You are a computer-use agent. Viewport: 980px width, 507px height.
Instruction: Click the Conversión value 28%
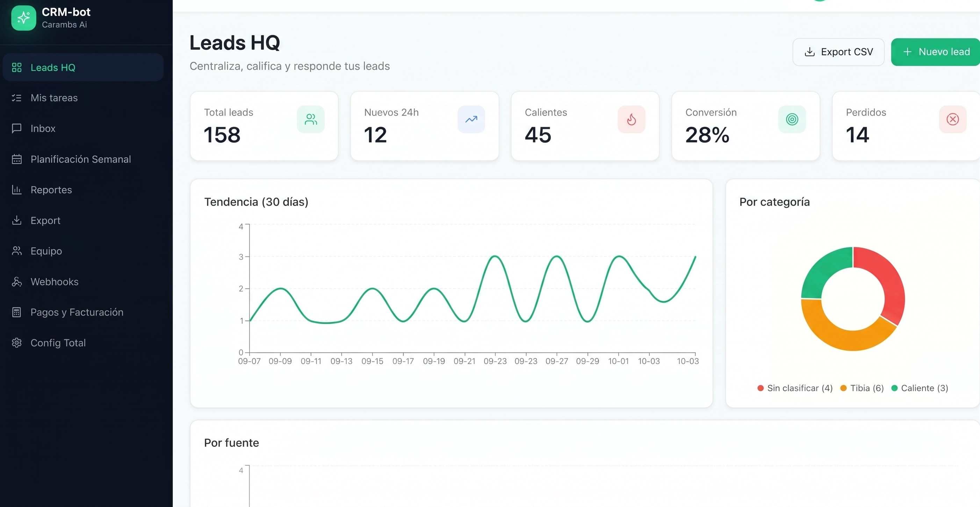tap(707, 135)
